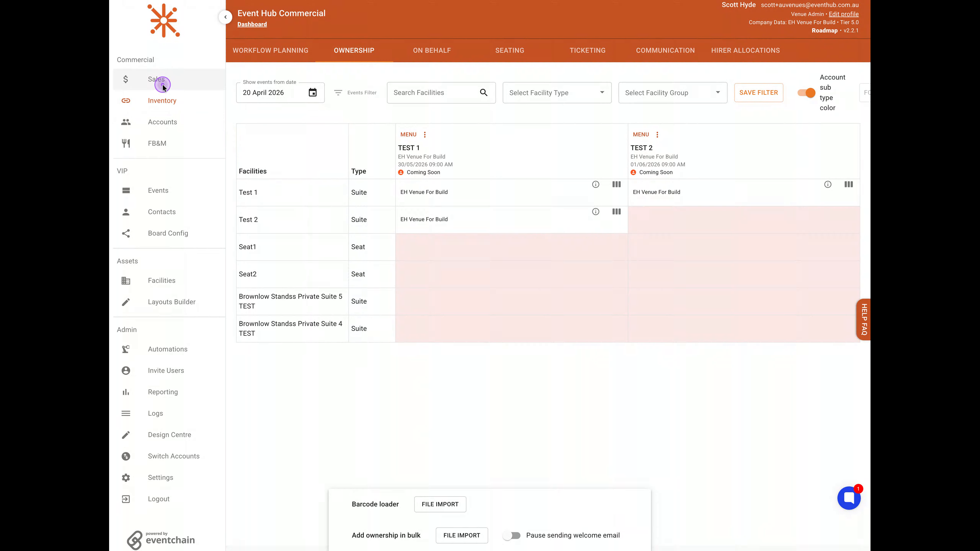Open the chat support bubble

(849, 498)
